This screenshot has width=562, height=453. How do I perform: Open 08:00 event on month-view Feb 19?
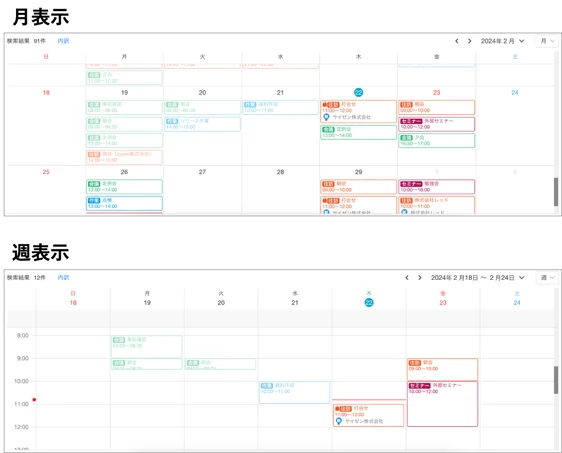124,108
